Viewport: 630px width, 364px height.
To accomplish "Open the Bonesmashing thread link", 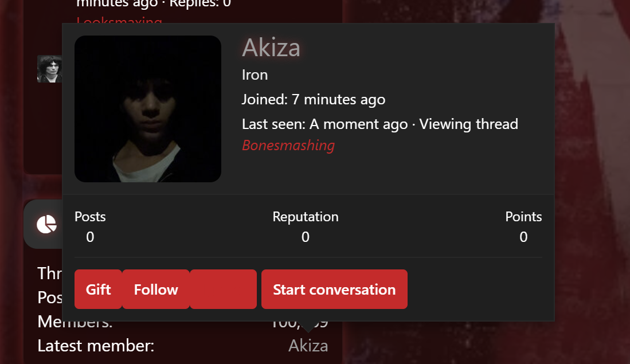I will [x=288, y=146].
